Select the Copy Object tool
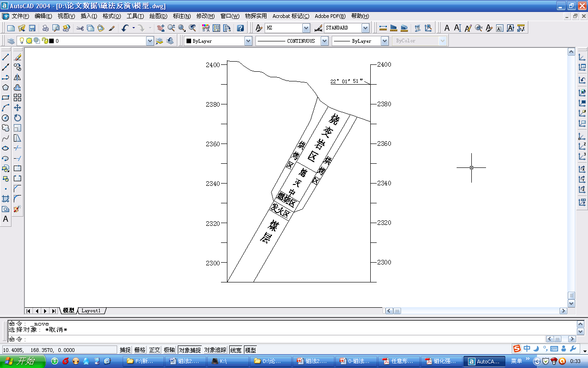The height and width of the screenshot is (368, 588). tap(17, 67)
